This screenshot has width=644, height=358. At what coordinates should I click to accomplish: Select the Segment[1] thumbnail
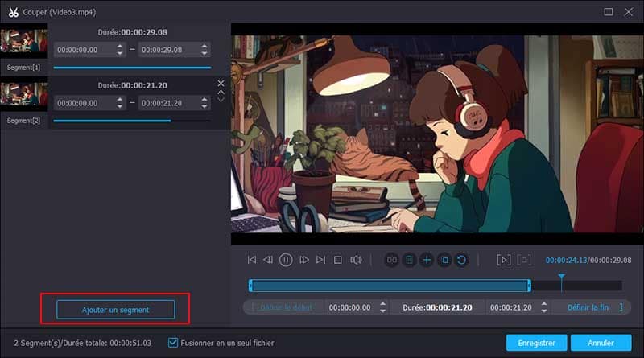23,42
